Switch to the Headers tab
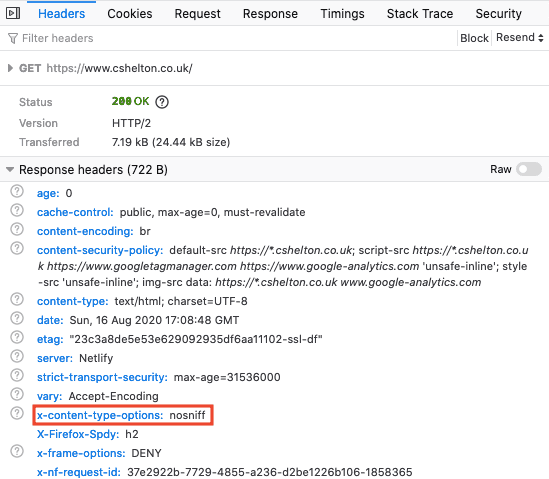Image resolution: width=549 pixels, height=479 pixels. [62, 14]
